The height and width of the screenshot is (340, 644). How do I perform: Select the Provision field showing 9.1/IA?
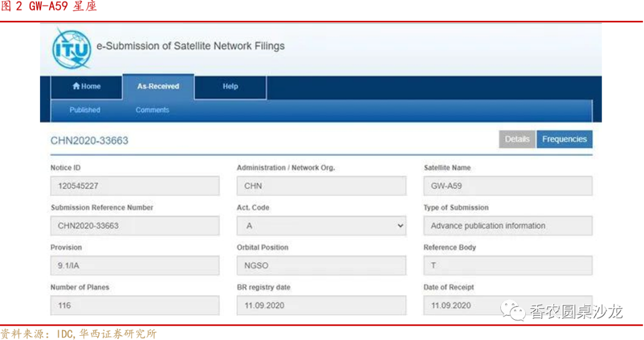135,265
